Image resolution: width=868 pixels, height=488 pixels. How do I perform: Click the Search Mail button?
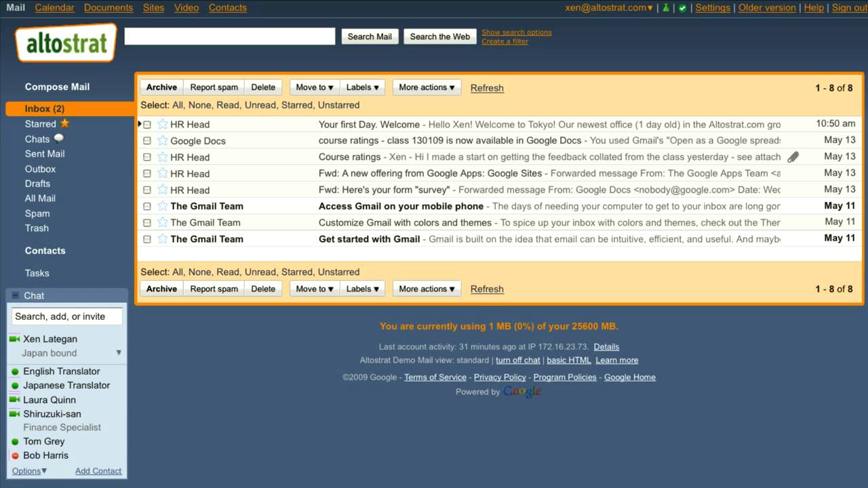pyautogui.click(x=370, y=37)
